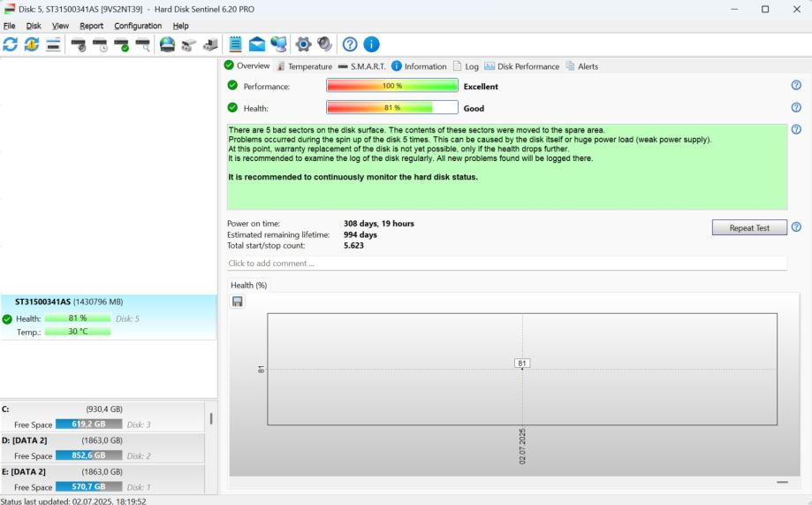Click the send report envelope icon

tap(257, 44)
